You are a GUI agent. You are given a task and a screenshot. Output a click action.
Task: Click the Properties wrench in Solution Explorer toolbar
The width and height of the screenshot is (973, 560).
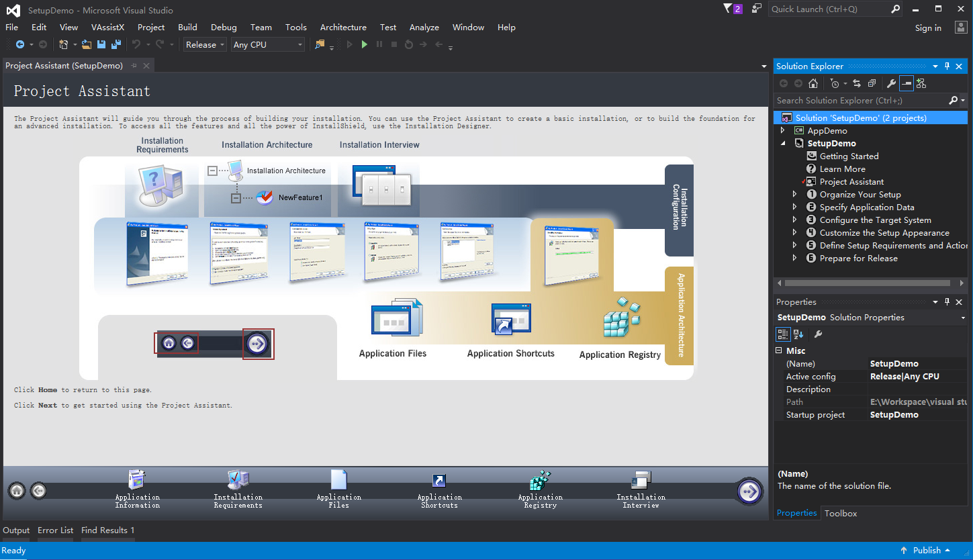(891, 83)
